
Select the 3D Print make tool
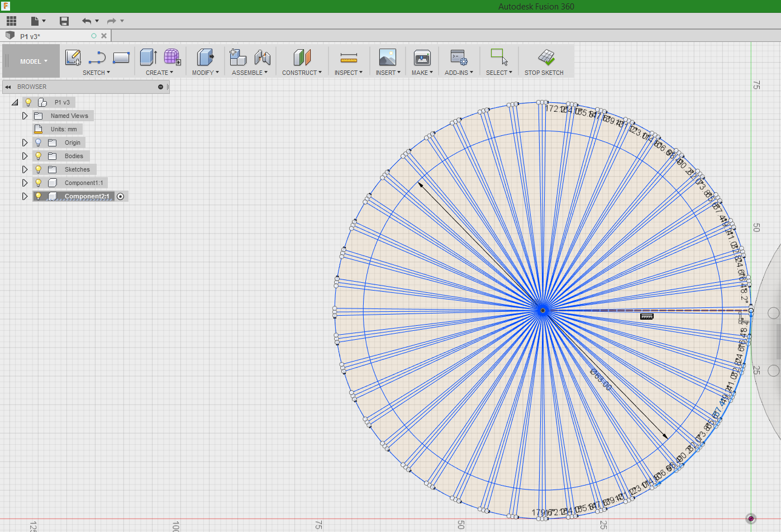coord(422,57)
